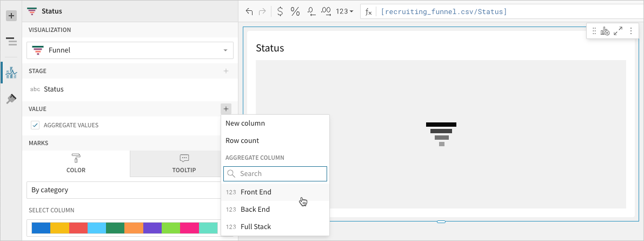Apply percent number format
The height and width of the screenshot is (241, 644).
295,11
